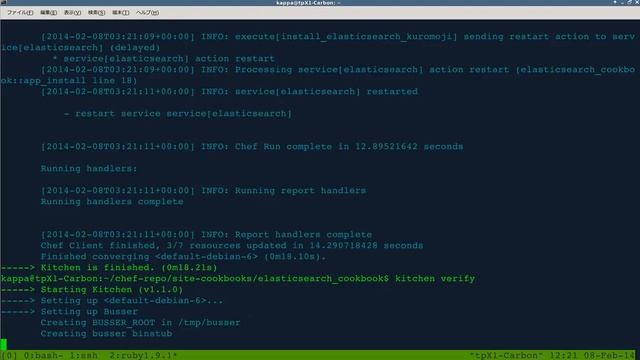Open the ヘルプ(H) menu
The width and height of the screenshot is (640, 360).
coord(147,13)
